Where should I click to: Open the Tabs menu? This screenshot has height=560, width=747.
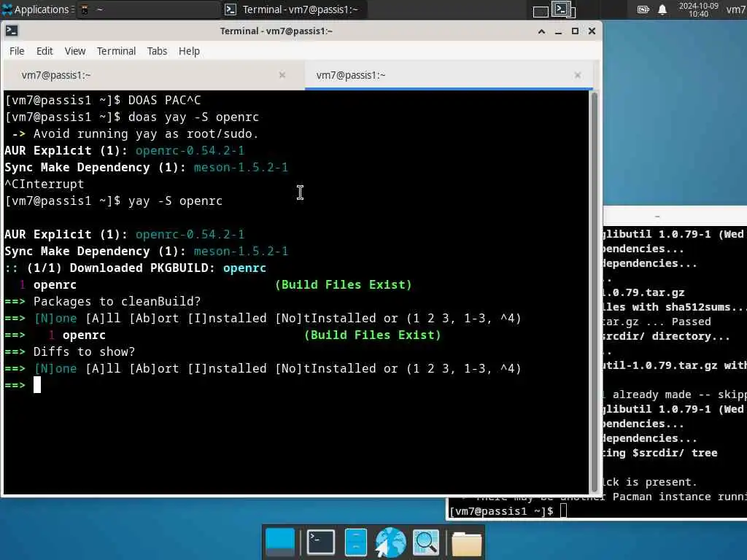pos(157,51)
